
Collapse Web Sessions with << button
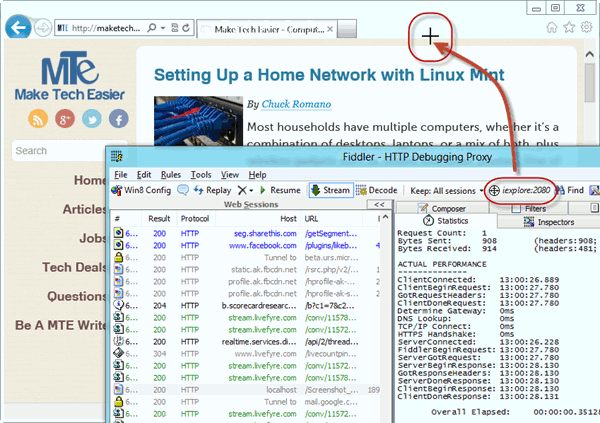coord(379,204)
